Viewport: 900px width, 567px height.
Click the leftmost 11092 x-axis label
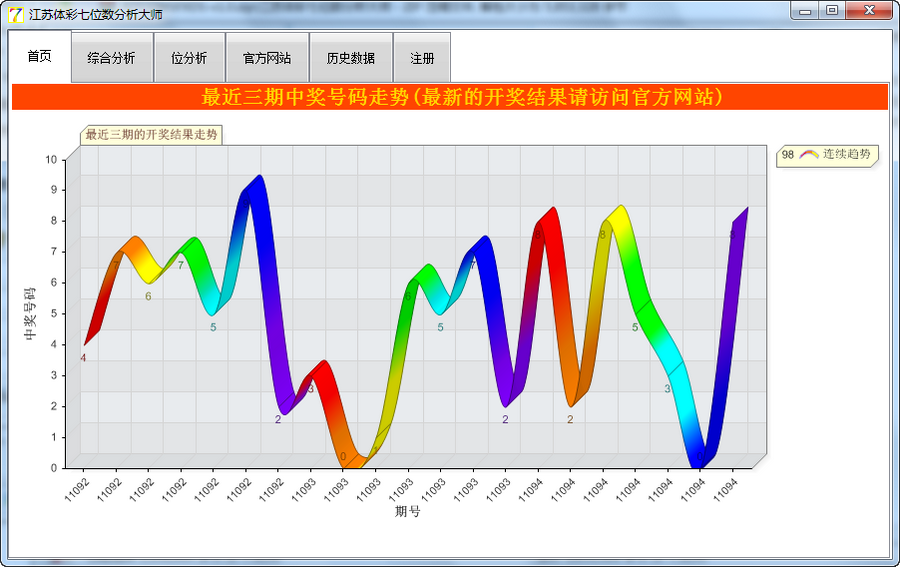[76, 487]
